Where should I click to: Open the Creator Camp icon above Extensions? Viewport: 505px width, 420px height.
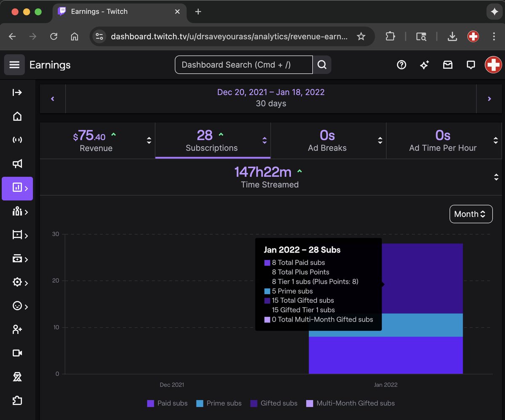(x=17, y=377)
